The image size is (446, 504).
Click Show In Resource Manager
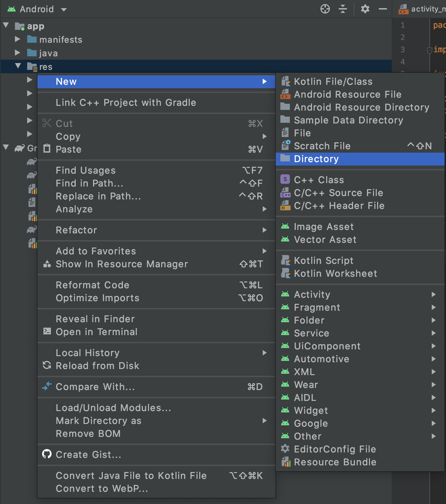coord(156,264)
